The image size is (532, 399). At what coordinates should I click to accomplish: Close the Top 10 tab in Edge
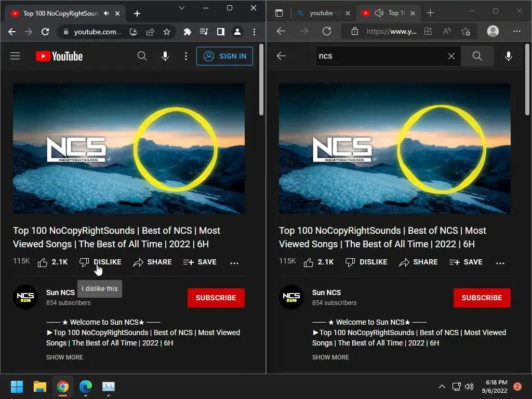[413, 13]
